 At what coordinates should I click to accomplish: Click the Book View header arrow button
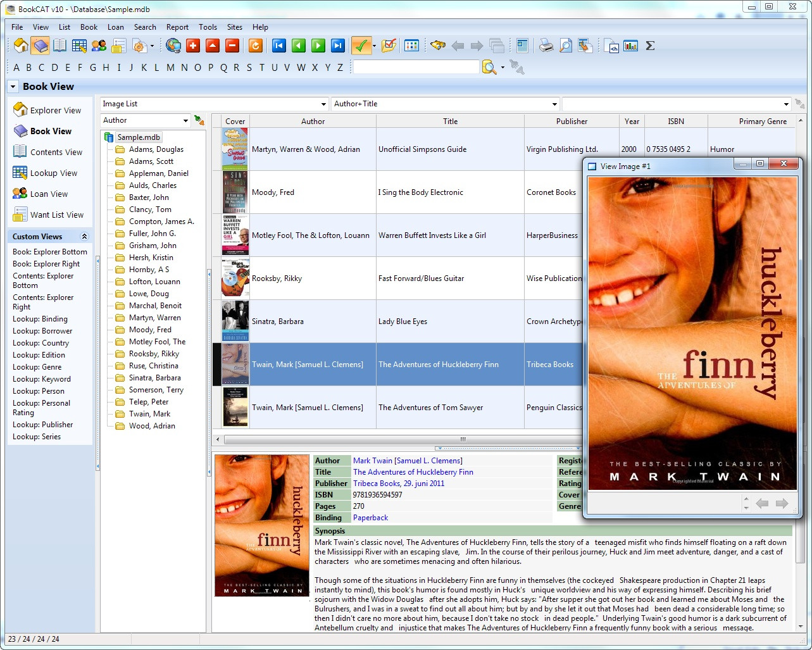click(13, 87)
